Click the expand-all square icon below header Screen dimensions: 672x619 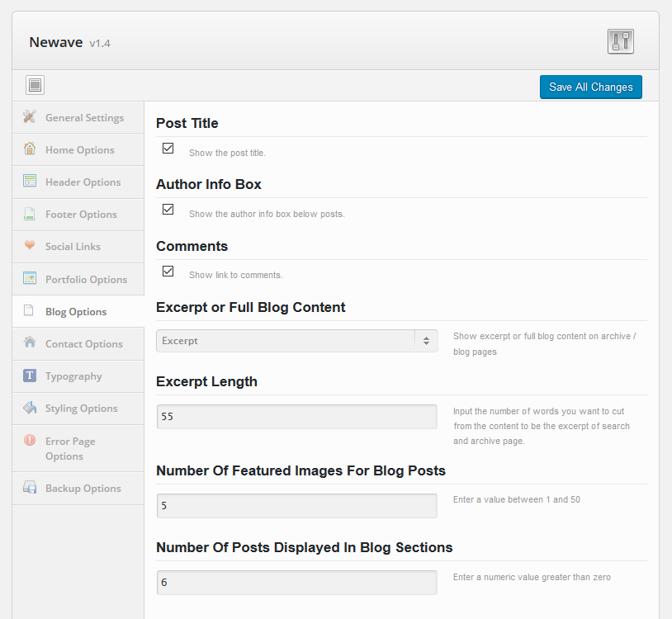pos(35,85)
